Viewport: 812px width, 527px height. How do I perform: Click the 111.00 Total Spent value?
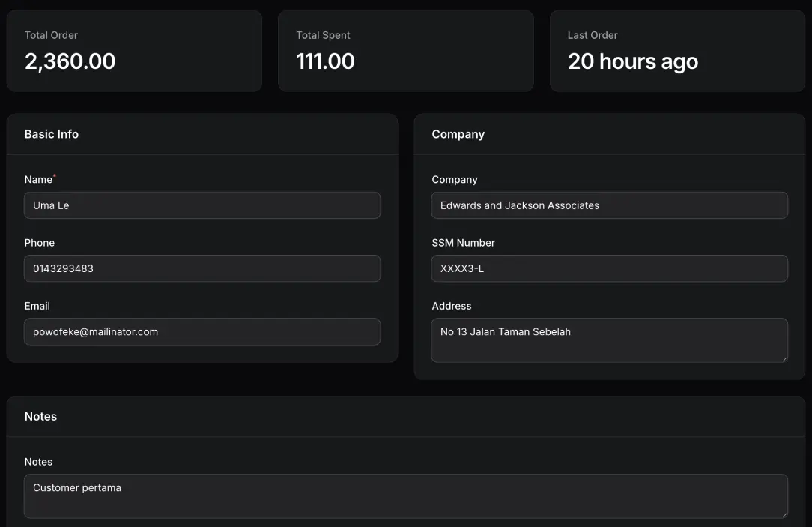click(x=325, y=61)
